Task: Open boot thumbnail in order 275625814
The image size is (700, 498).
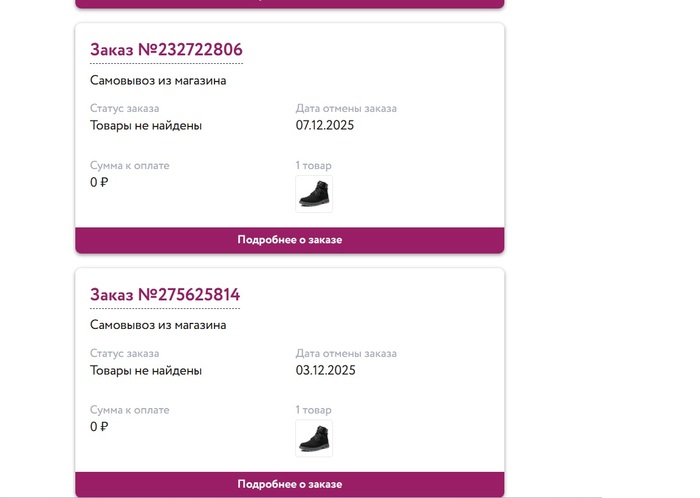Action: (x=314, y=438)
